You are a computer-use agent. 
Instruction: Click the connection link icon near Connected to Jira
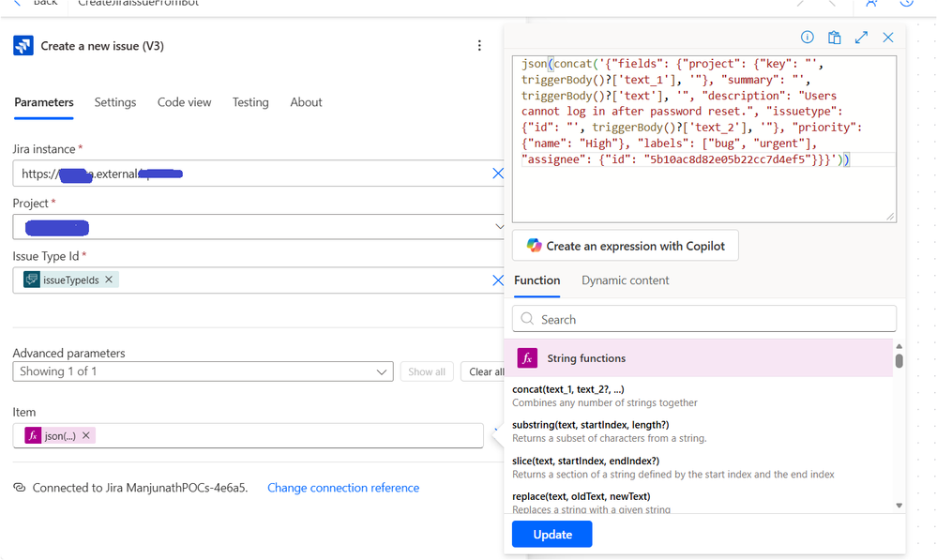[20, 488]
